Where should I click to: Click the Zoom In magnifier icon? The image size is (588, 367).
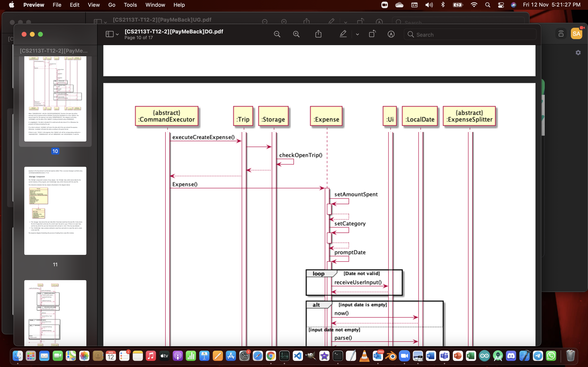(x=296, y=34)
